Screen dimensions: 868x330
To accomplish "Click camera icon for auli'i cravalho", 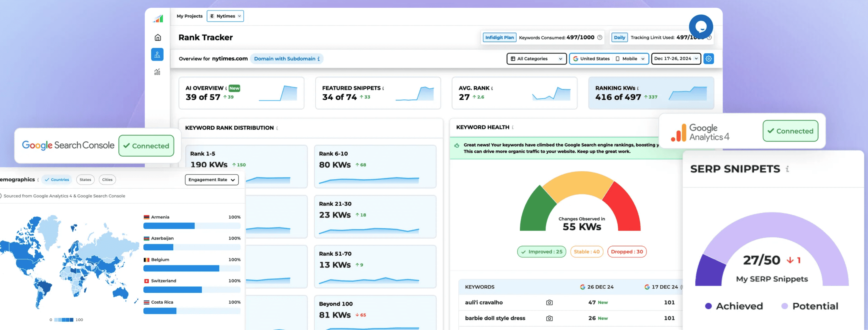I will pos(549,303).
